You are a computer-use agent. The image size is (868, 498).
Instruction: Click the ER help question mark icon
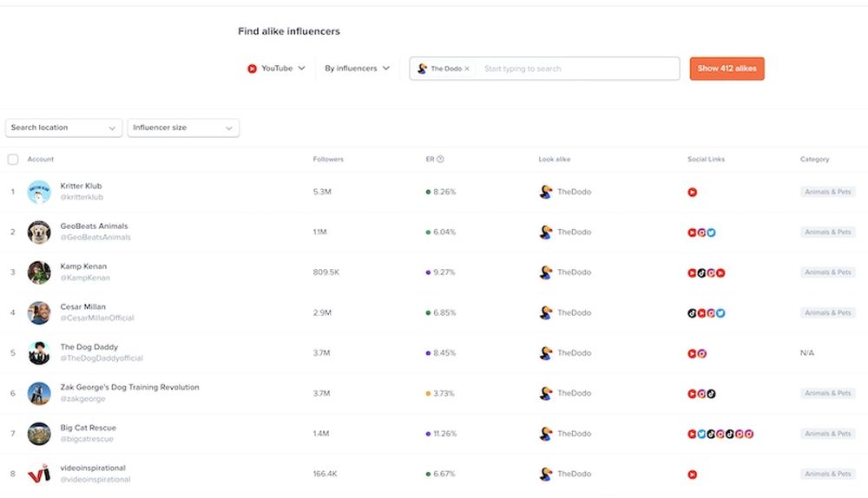(440, 160)
